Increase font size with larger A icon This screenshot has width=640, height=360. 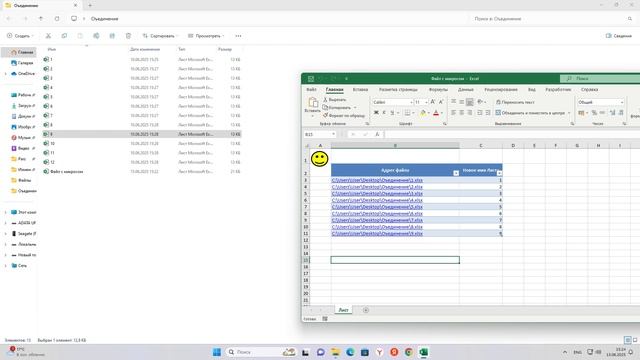[x=433, y=102]
